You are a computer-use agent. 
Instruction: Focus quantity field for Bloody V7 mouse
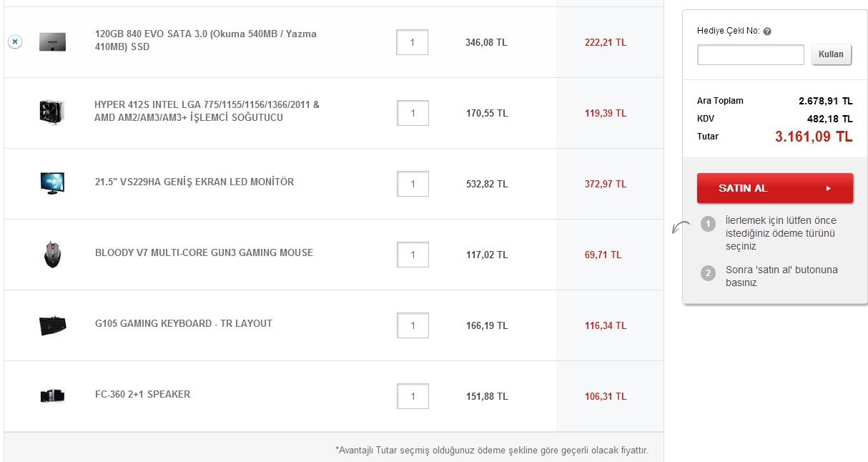point(413,255)
